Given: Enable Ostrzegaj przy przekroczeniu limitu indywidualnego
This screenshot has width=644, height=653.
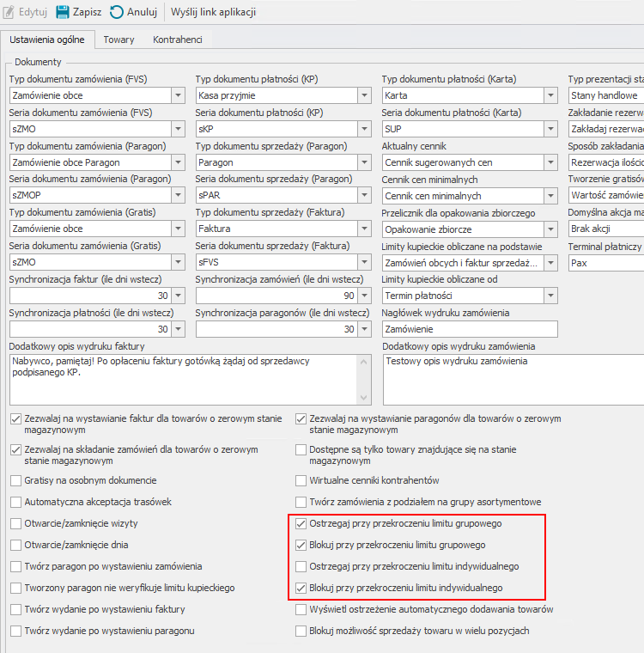Looking at the screenshot, I should [301, 566].
